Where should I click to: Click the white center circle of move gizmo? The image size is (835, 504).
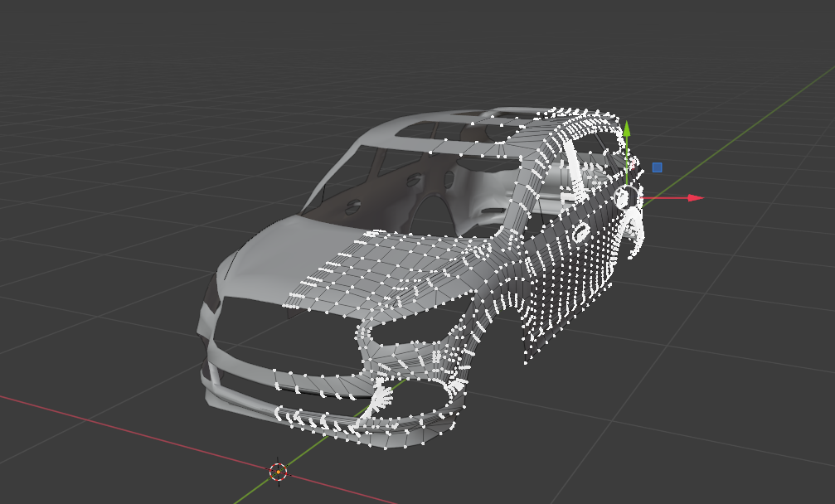tap(627, 198)
